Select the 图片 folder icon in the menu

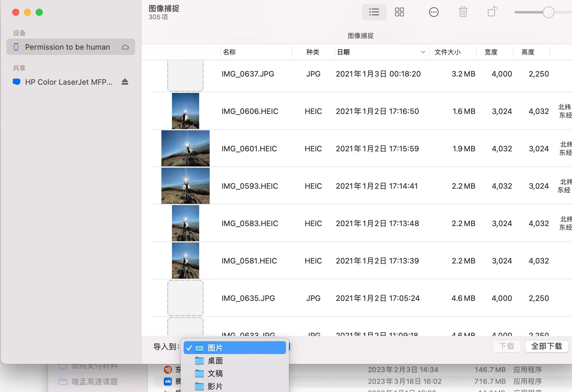(x=199, y=348)
